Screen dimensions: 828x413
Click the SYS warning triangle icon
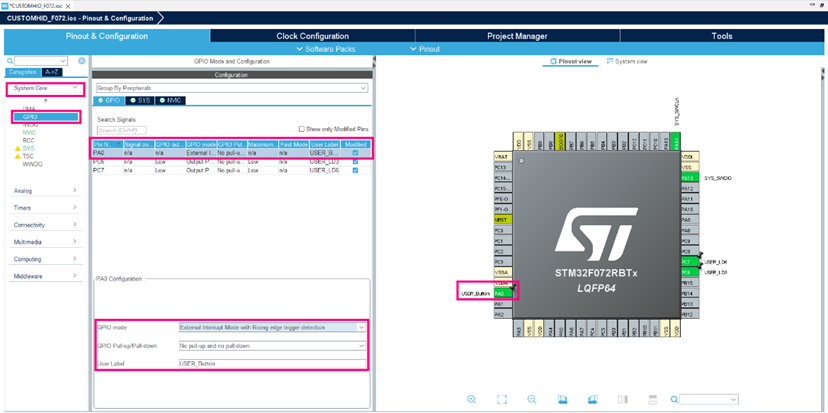click(x=17, y=149)
